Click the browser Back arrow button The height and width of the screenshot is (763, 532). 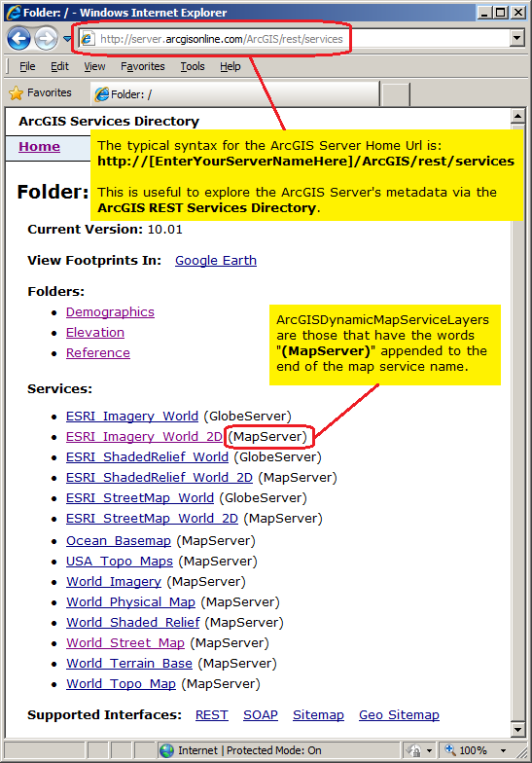[19, 39]
